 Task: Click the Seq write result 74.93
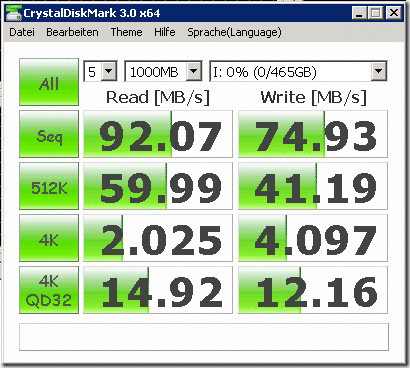coord(313,134)
